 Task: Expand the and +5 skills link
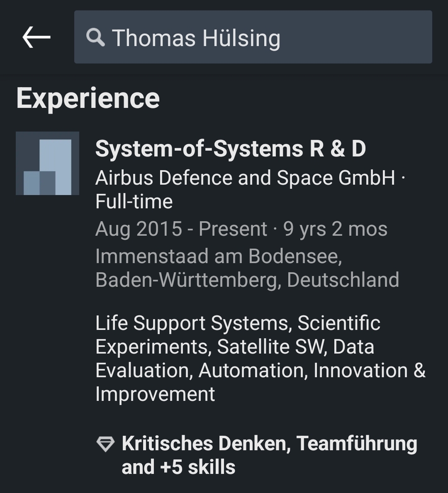pos(178,467)
